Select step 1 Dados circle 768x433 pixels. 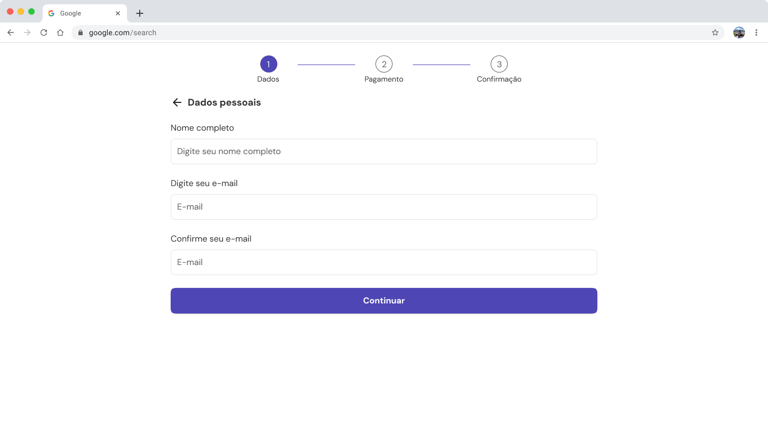coord(268,64)
